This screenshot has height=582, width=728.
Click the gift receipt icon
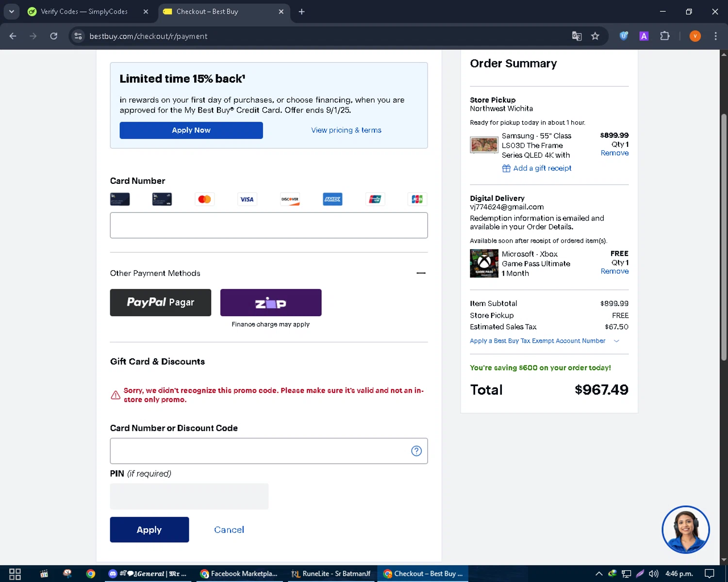506,168
